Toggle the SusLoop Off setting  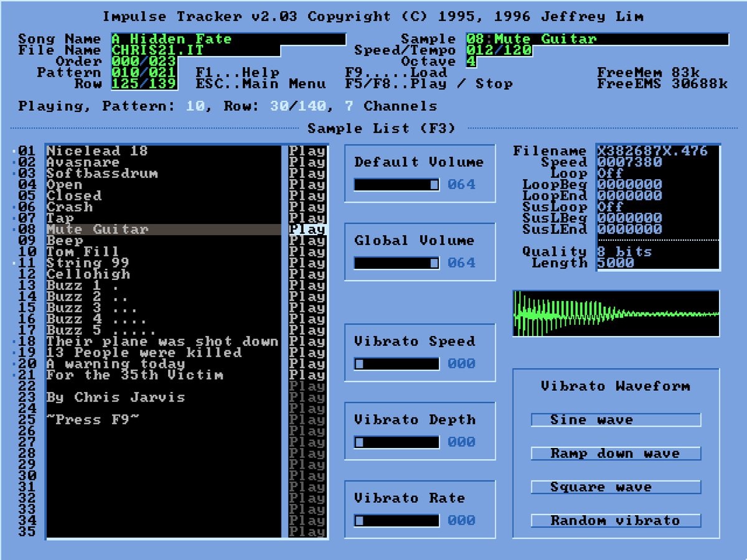[658, 207]
